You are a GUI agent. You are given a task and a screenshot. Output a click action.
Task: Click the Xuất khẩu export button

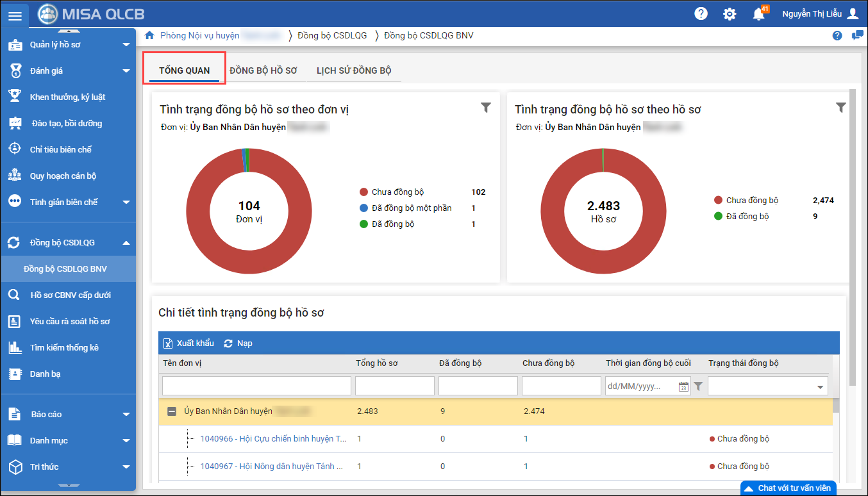[x=188, y=343]
